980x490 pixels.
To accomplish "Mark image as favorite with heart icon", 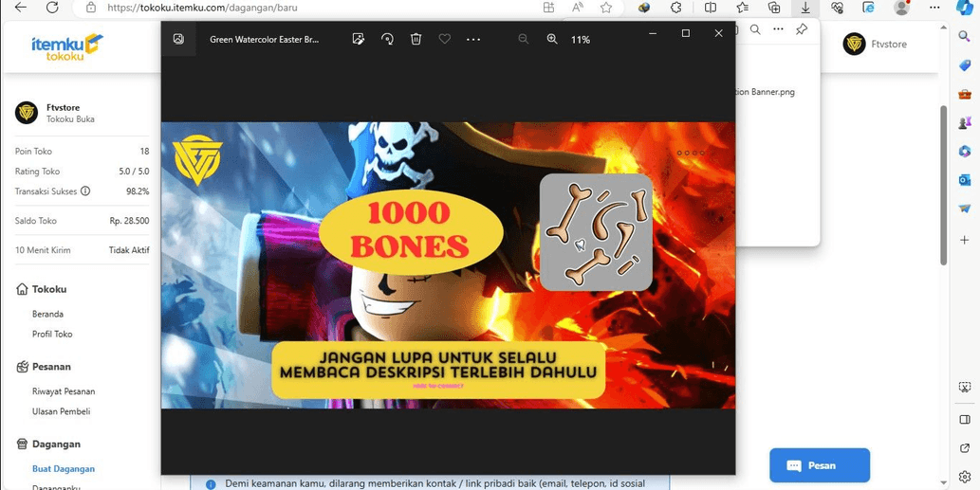I will pyautogui.click(x=444, y=39).
